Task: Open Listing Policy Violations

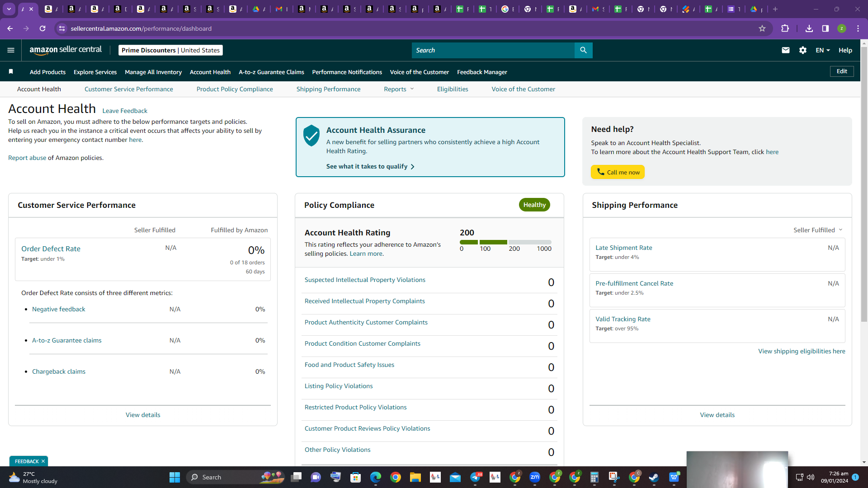Action: tap(339, 386)
